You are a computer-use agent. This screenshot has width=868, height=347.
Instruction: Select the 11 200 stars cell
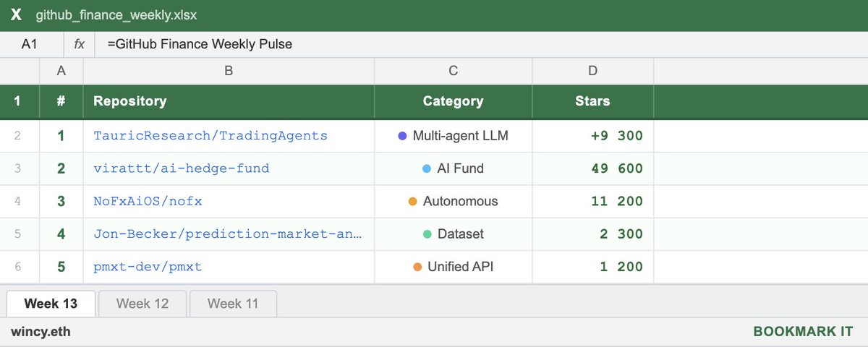593,201
